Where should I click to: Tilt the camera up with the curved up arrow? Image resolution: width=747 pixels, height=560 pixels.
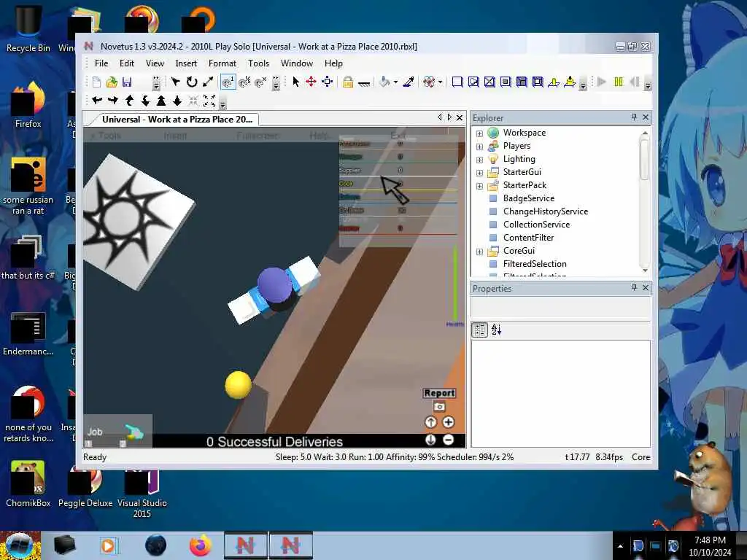129,100
